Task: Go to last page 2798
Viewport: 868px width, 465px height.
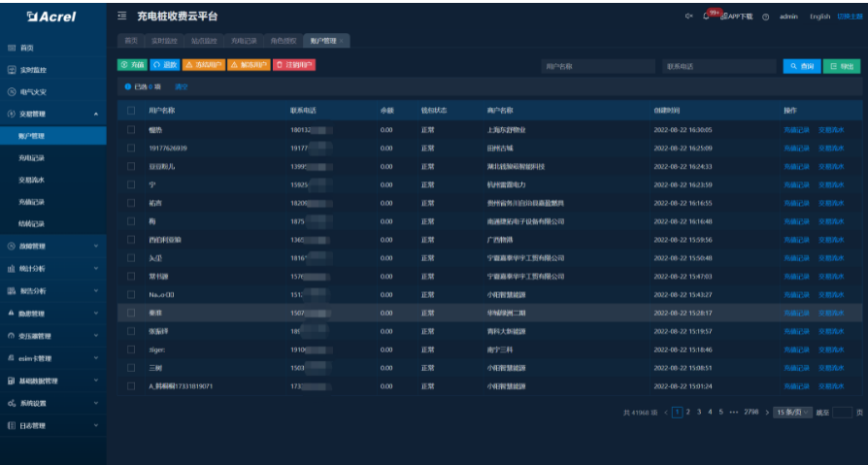Action: (x=751, y=413)
